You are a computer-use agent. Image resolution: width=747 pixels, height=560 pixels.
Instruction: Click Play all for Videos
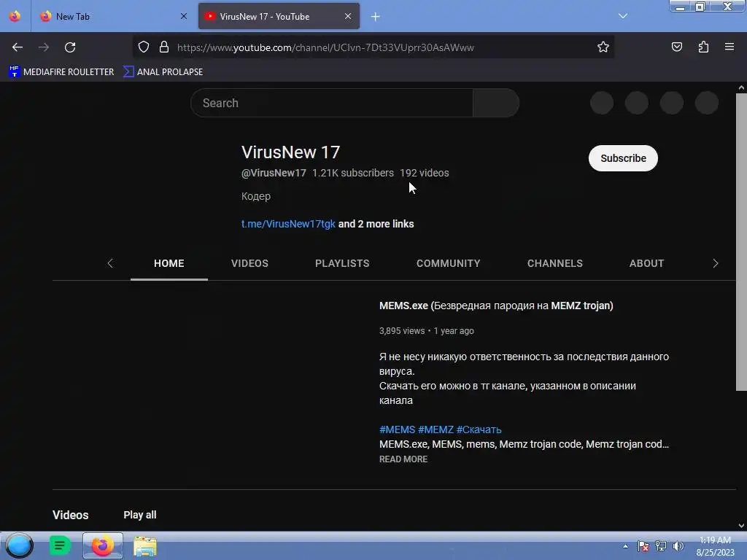pos(140,515)
